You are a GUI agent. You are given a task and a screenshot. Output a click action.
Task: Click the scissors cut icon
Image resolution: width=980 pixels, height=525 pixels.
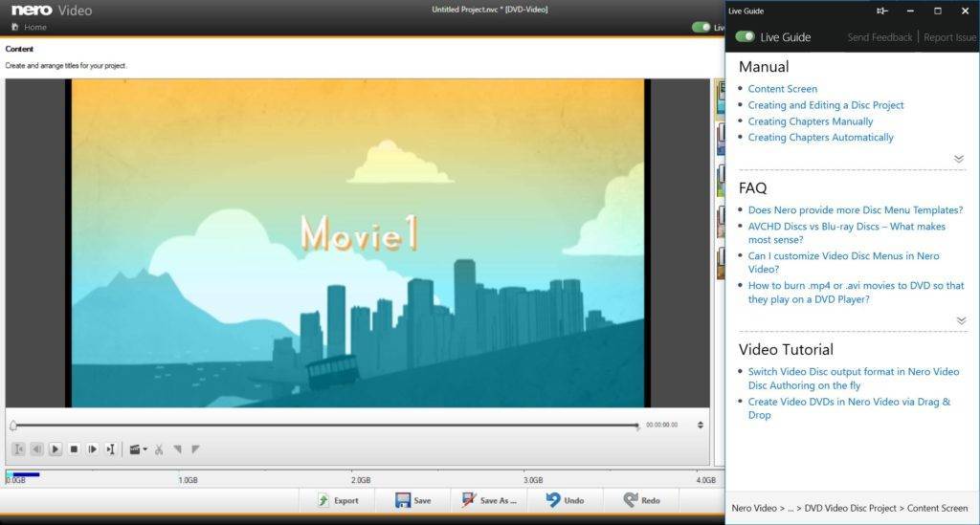pyautogui.click(x=159, y=448)
